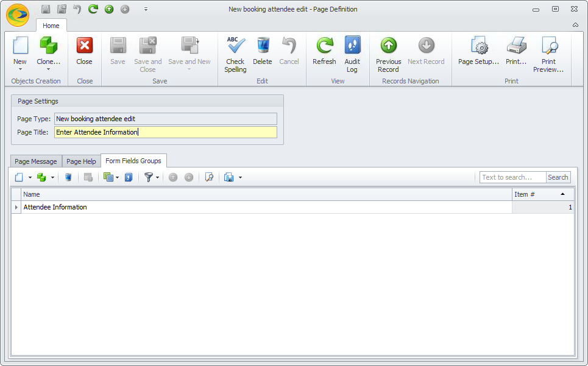Image resolution: width=588 pixels, height=366 pixels.
Task: Click new item icon in grid toolbar
Action: pos(19,177)
